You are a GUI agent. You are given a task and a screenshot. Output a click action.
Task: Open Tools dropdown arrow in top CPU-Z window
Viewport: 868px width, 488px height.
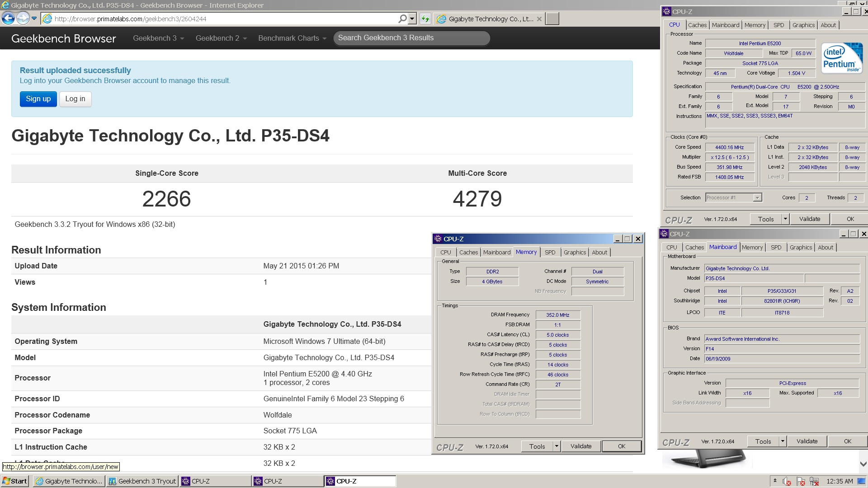785,219
